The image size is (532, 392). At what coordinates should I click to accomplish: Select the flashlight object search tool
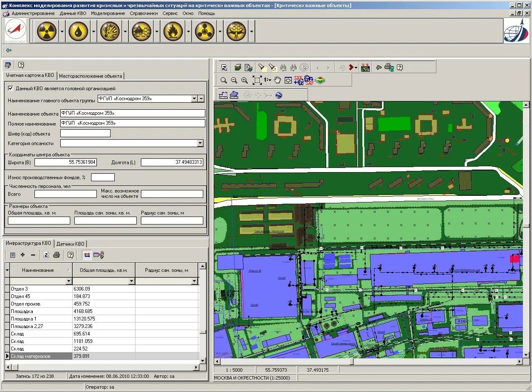pos(262,67)
